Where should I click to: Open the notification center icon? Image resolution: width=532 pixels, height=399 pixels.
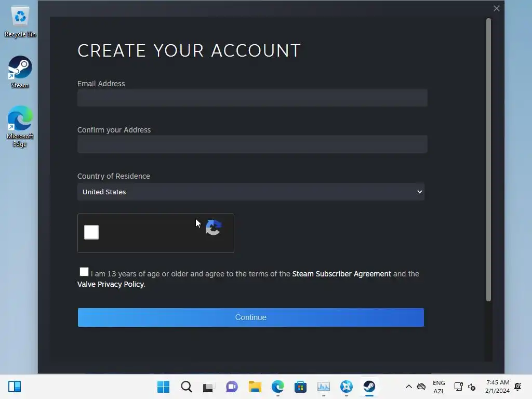point(518,387)
